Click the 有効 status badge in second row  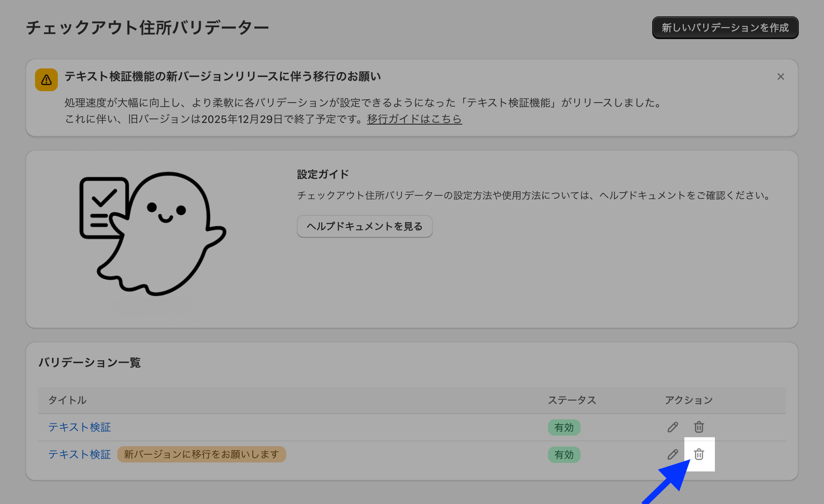tap(564, 455)
